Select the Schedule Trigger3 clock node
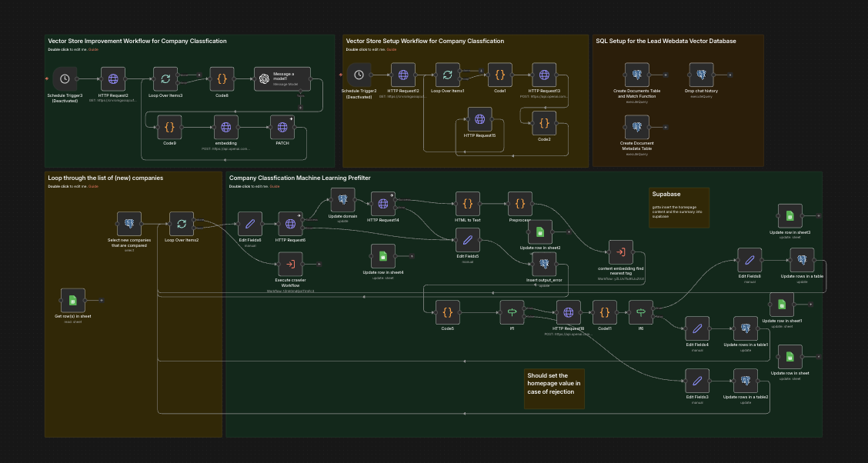Screen dimensions: 868x463 (65, 79)
